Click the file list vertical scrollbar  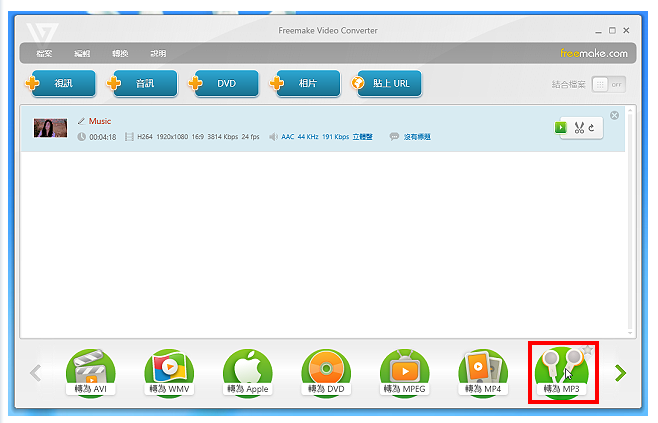pos(630,221)
